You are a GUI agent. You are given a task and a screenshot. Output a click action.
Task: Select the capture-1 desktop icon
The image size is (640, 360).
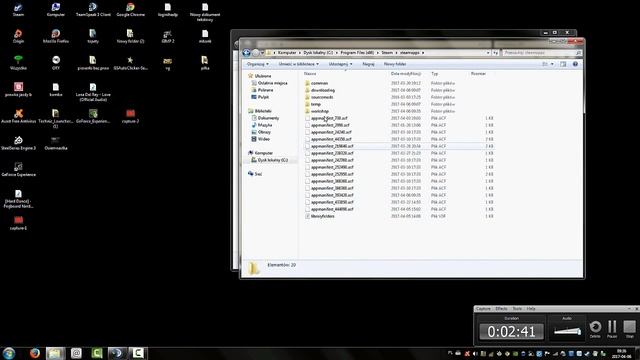18,223
